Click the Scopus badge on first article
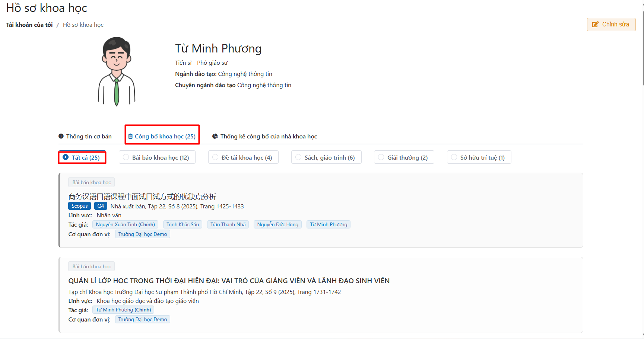The width and height of the screenshot is (644, 339). click(x=79, y=206)
